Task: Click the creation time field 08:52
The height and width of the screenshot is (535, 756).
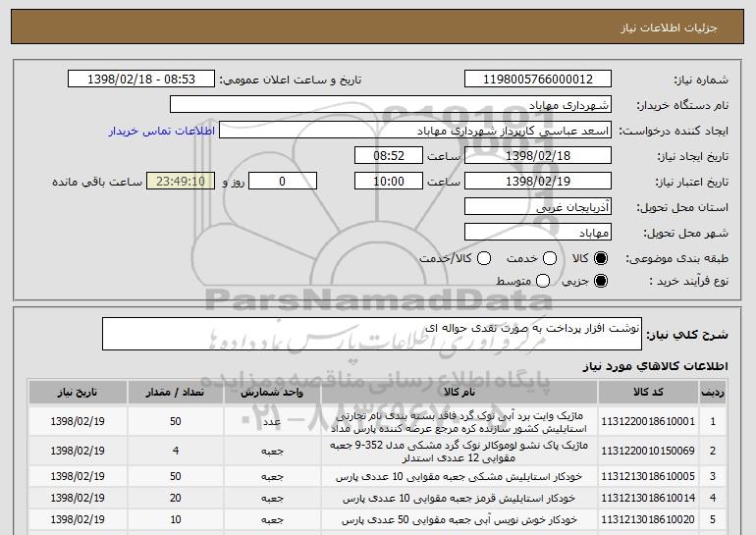Action: tap(389, 156)
